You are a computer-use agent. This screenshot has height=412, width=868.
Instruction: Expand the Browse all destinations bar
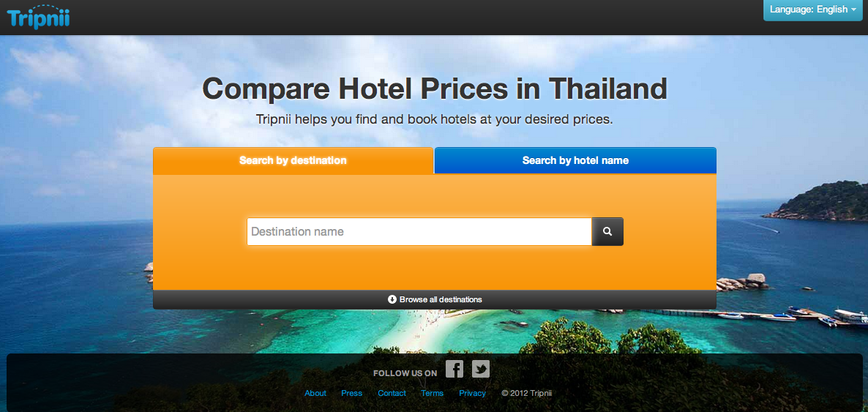(435, 299)
